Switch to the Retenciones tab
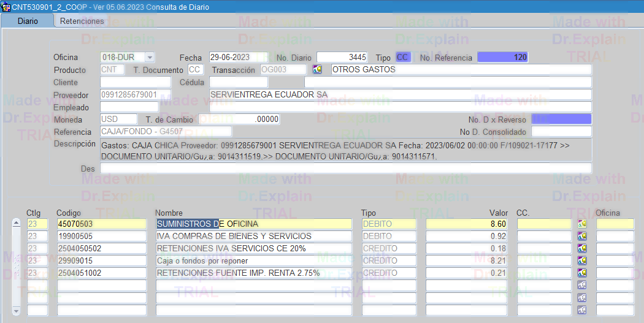 pyautogui.click(x=82, y=21)
